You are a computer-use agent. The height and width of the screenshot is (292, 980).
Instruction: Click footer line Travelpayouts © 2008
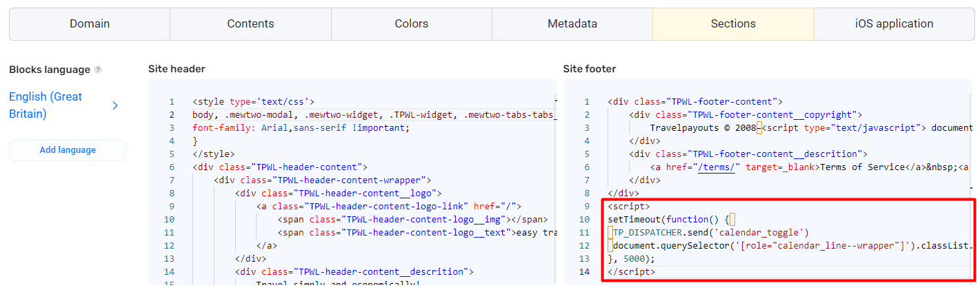click(811, 127)
